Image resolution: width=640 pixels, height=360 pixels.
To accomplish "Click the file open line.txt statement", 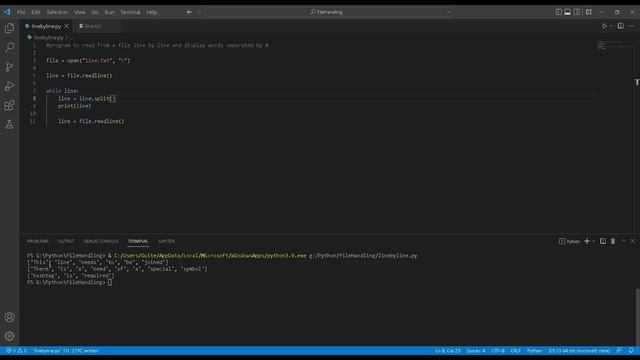I will pos(88,60).
